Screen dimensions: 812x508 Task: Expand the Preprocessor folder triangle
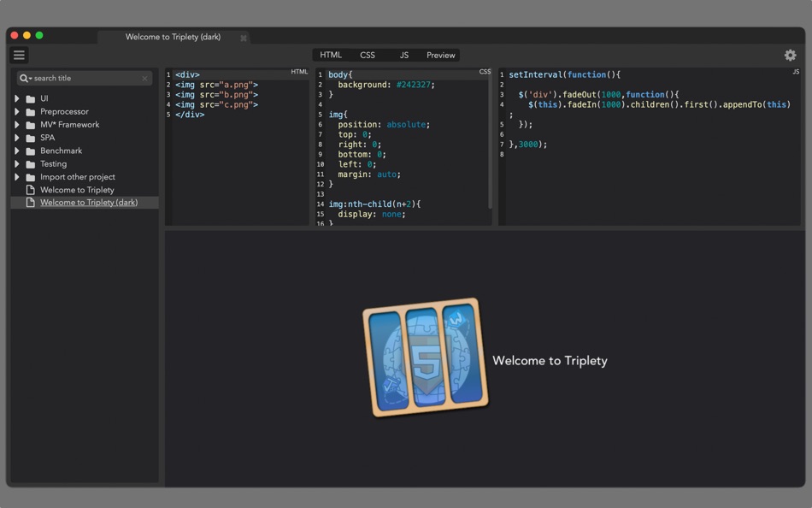coord(17,111)
